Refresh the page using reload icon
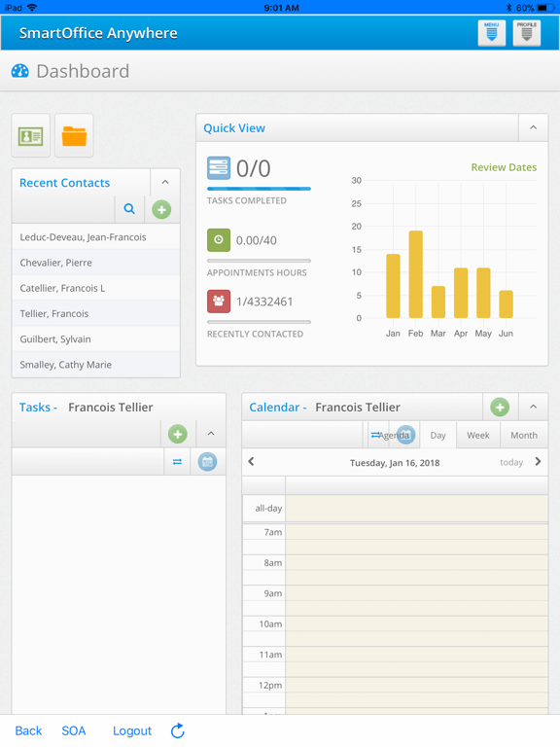560x747 pixels. pyautogui.click(x=178, y=730)
